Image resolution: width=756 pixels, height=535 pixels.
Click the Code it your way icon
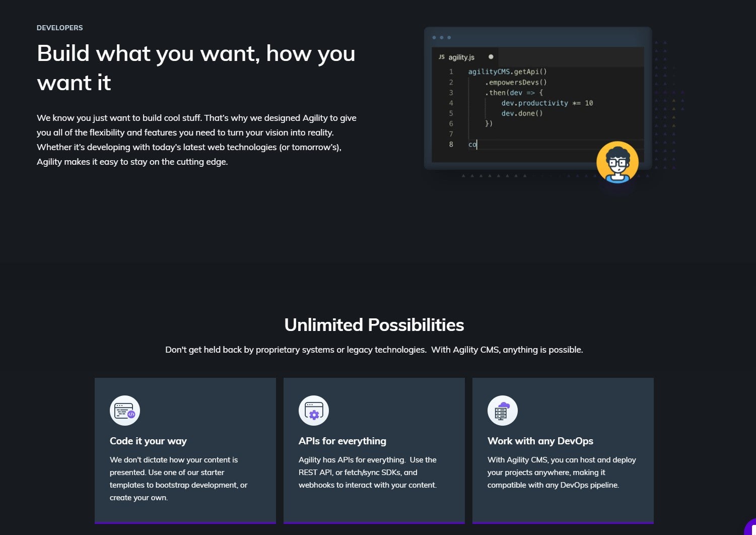[125, 411]
